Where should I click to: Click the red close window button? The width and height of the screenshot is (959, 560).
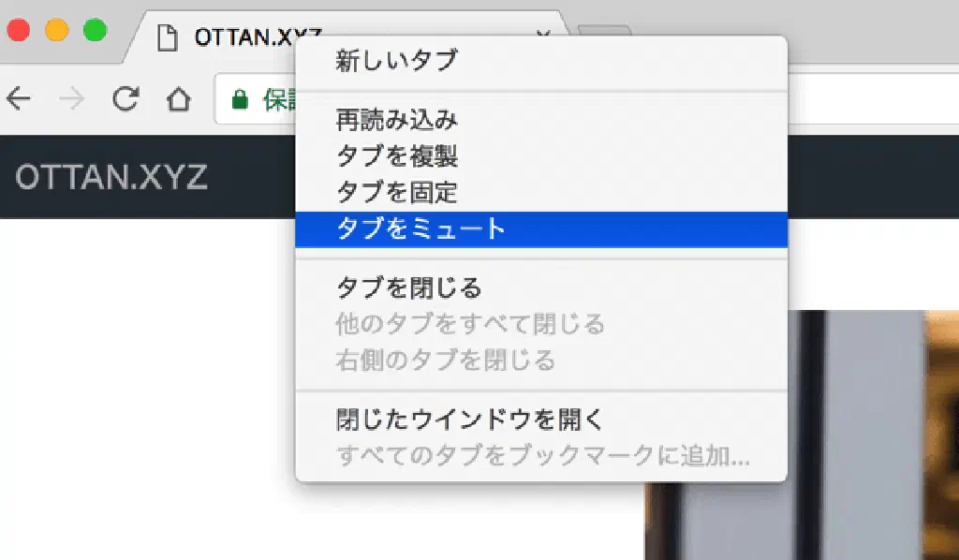(x=19, y=30)
